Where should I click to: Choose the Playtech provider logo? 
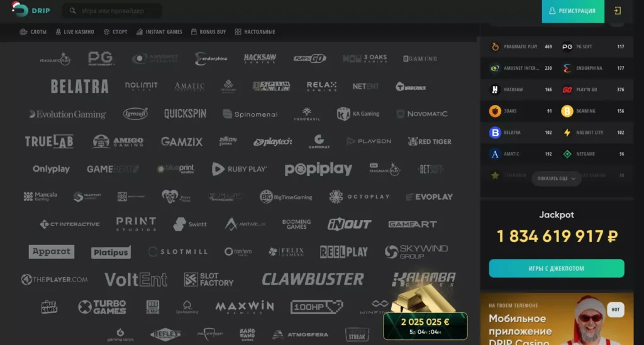272,141
